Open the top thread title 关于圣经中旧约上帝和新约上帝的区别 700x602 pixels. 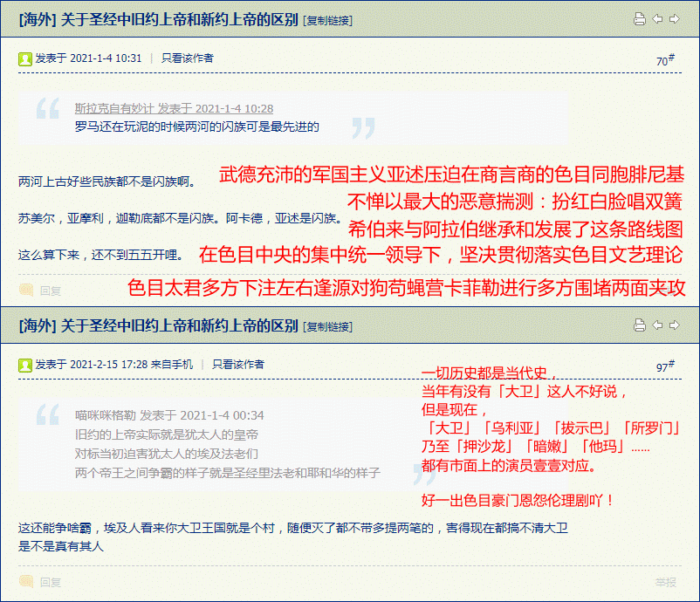coord(179,20)
